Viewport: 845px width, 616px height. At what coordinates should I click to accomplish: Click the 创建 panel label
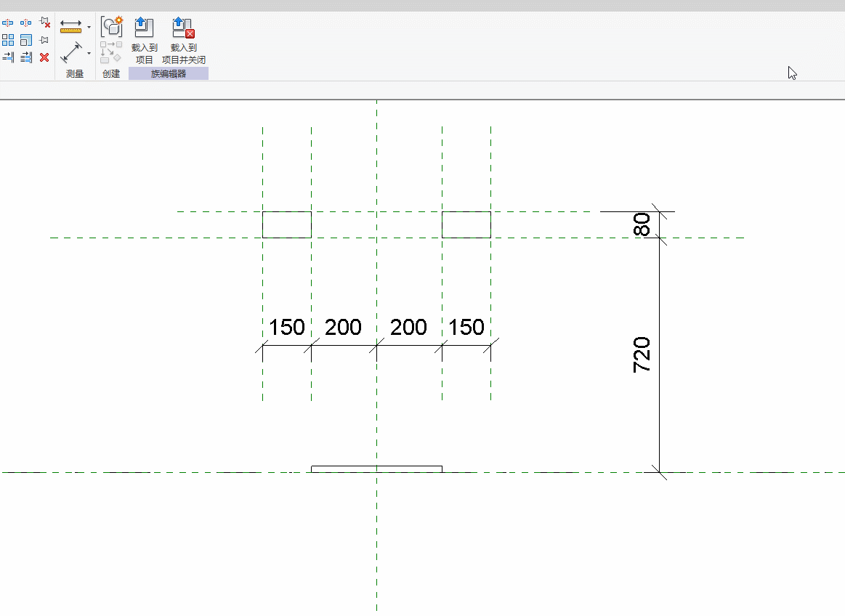(x=112, y=74)
